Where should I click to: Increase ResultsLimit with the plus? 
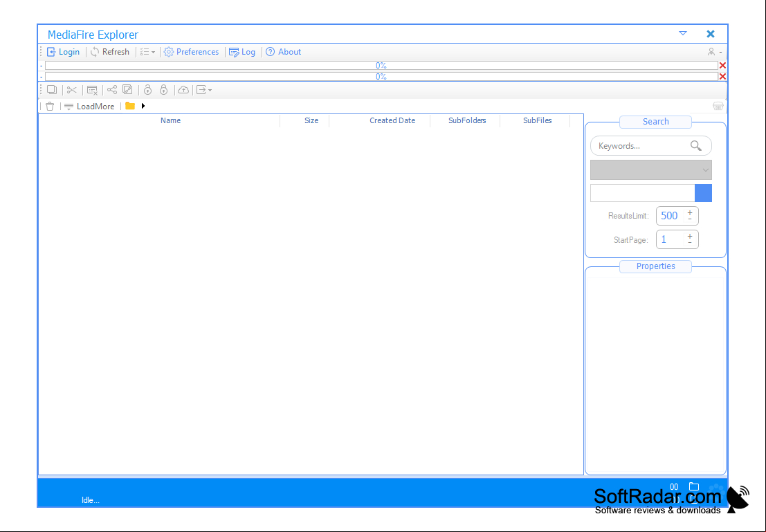click(x=690, y=212)
